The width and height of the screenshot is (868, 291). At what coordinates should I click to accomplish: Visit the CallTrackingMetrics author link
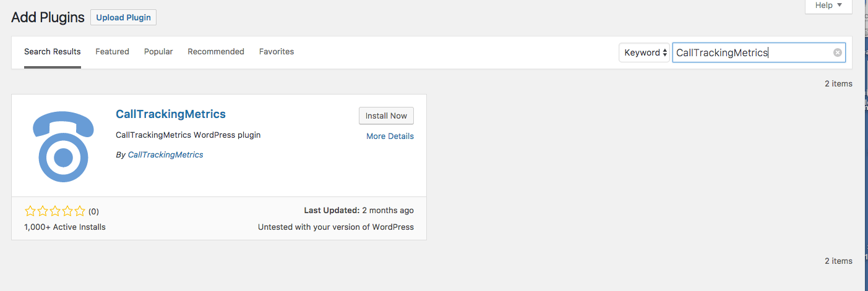pos(165,154)
